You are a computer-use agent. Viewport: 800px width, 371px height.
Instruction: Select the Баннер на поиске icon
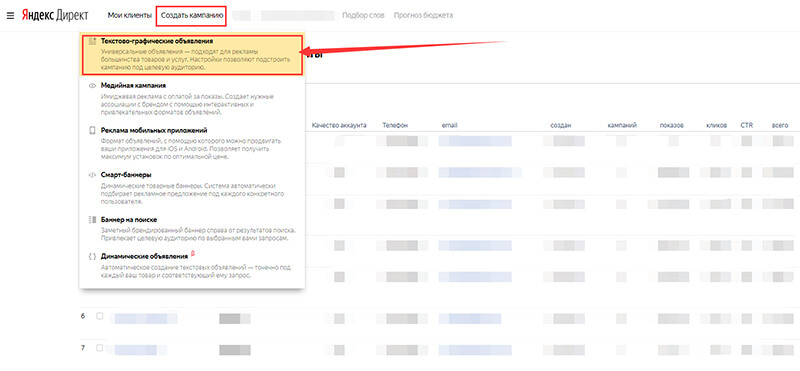[x=92, y=220]
